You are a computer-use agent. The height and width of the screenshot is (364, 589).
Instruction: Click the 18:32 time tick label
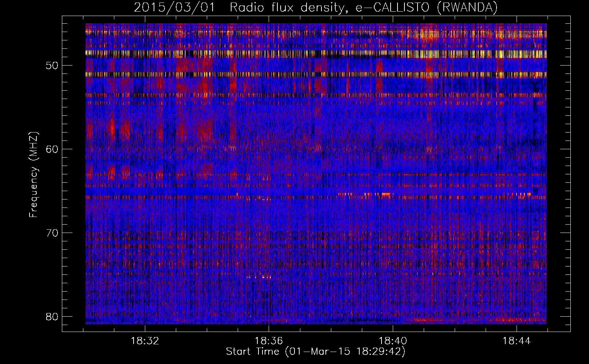tap(145, 341)
